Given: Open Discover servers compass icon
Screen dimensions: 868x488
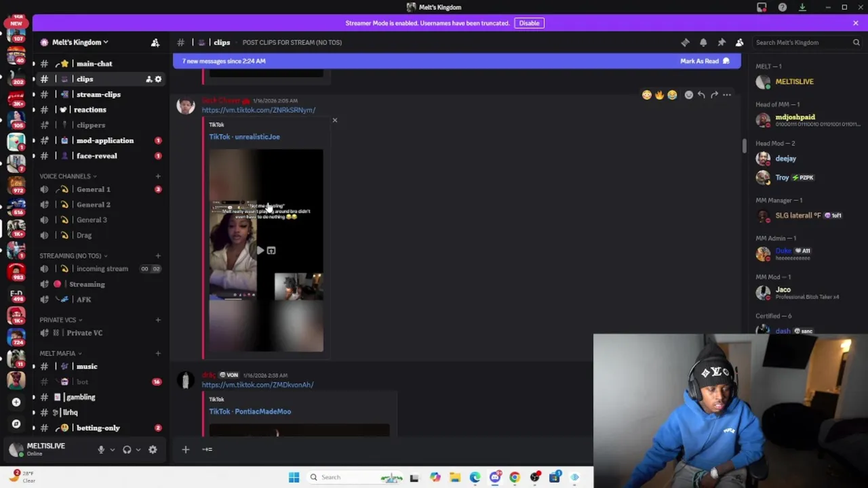Looking at the screenshot, I should tap(16, 424).
